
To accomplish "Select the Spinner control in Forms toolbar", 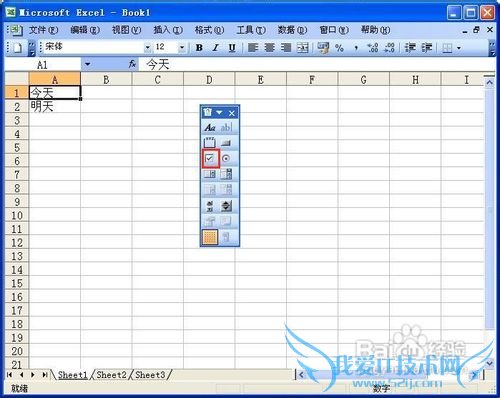I will click(x=226, y=206).
